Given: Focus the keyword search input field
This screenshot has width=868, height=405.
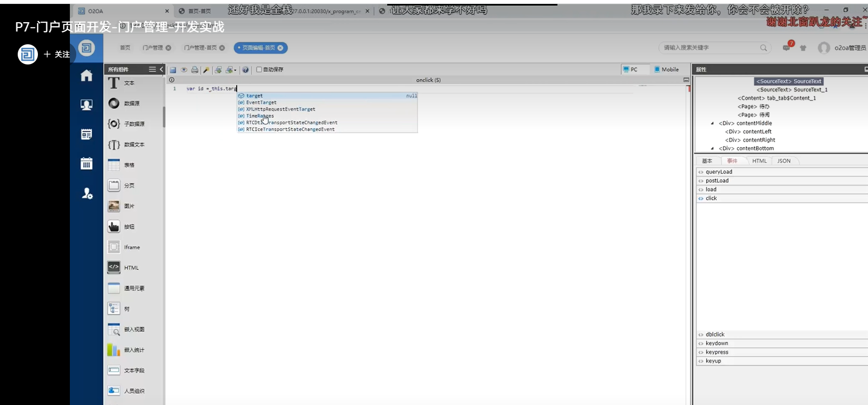Looking at the screenshot, I should click(709, 48).
